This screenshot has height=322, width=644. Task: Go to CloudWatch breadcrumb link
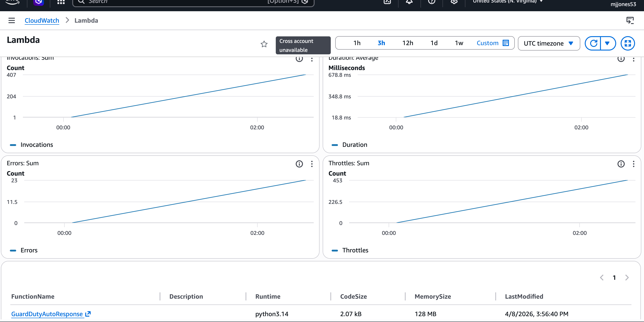point(42,20)
